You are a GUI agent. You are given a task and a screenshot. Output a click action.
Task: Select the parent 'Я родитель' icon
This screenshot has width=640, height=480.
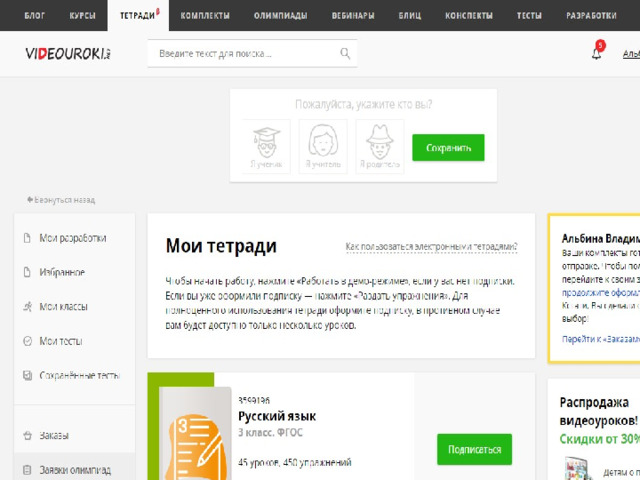coord(380,147)
